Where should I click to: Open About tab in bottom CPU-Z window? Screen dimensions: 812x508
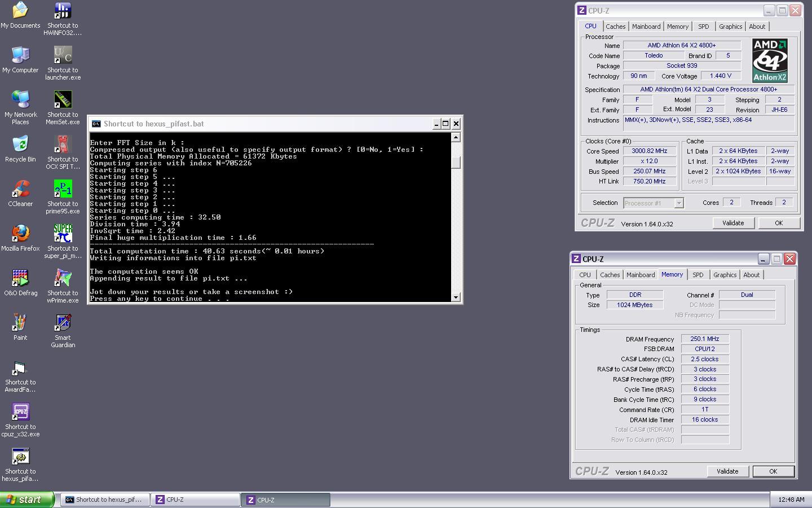click(752, 275)
